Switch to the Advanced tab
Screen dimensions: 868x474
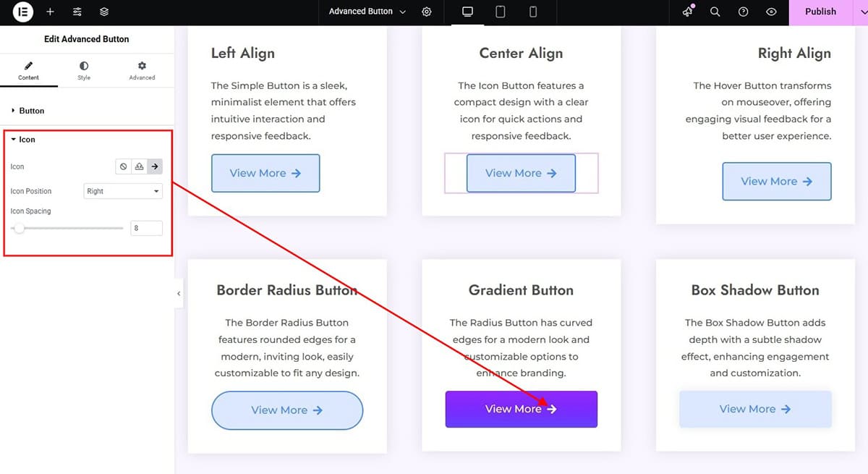pos(142,71)
